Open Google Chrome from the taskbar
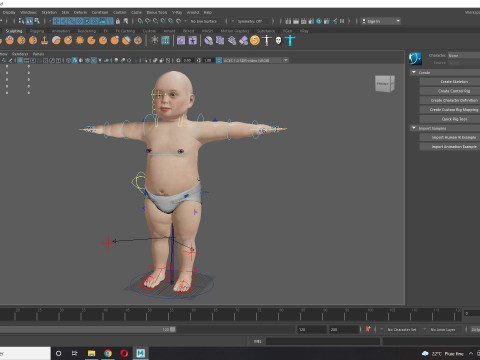This screenshot has width=480, height=360. click(x=108, y=353)
